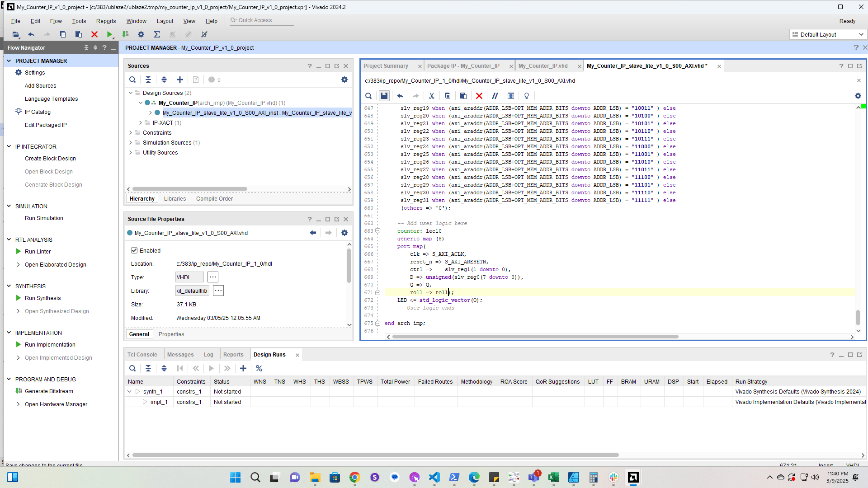Collapse code fold marker at line 663

click(x=378, y=231)
